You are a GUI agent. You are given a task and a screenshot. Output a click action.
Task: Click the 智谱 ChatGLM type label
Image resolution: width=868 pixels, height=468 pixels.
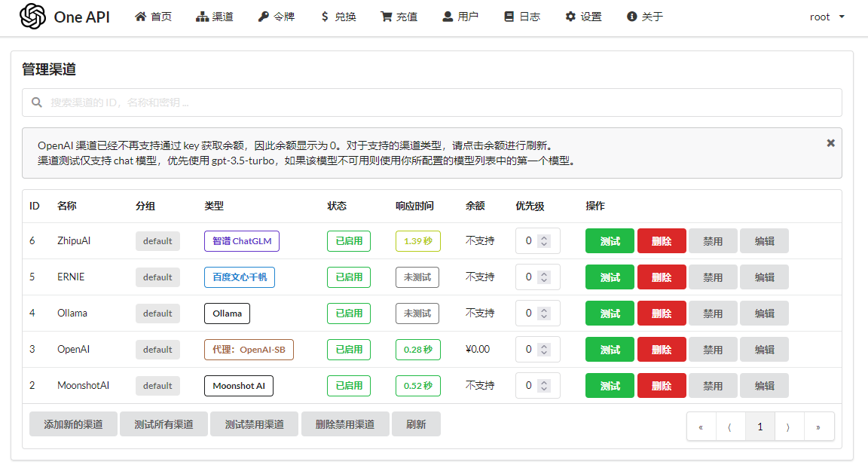[x=242, y=241]
